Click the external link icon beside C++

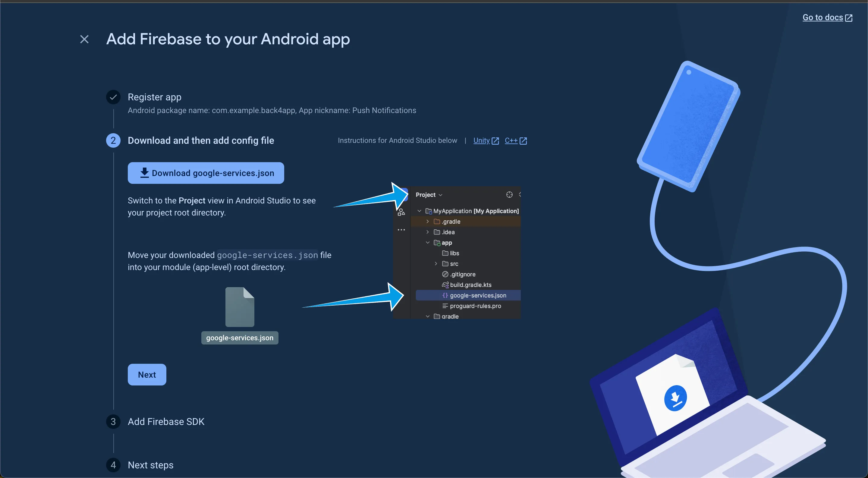(523, 141)
